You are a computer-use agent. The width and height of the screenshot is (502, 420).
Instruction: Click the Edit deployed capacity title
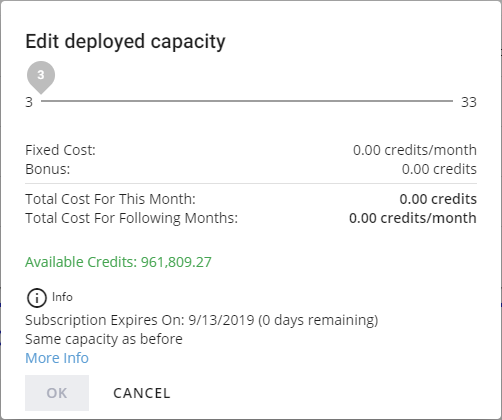[x=125, y=42]
